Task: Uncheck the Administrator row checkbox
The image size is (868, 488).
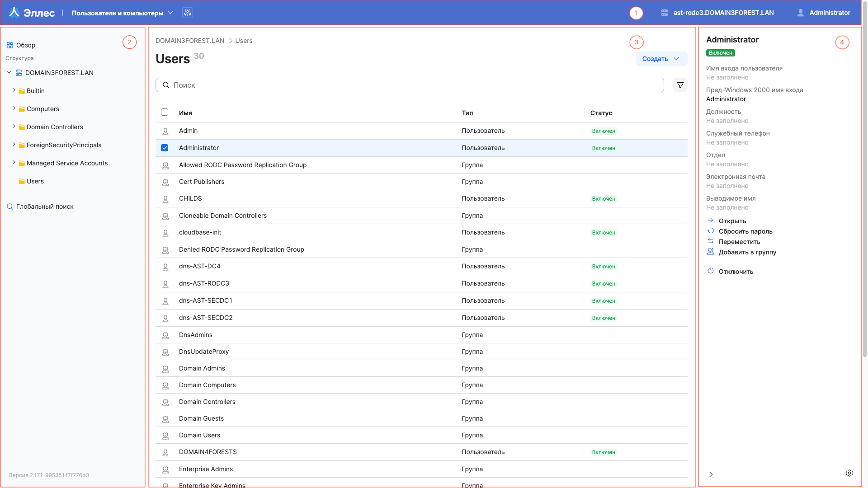Action: click(165, 148)
